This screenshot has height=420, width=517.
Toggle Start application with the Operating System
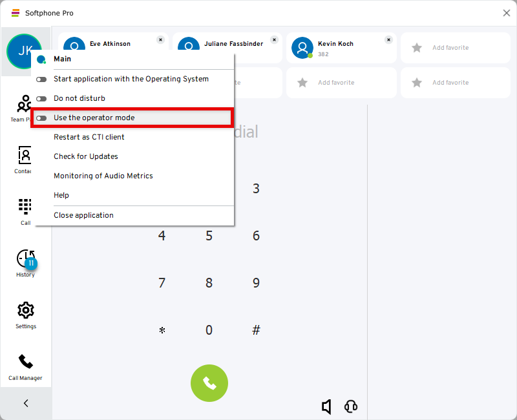click(41, 79)
